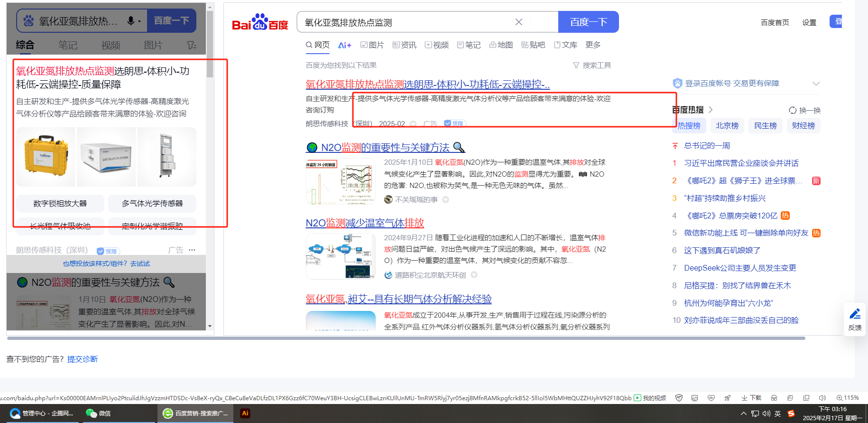Open the AI+ search mode icon
Image resolution: width=868 pixels, height=423 pixels.
[344, 45]
